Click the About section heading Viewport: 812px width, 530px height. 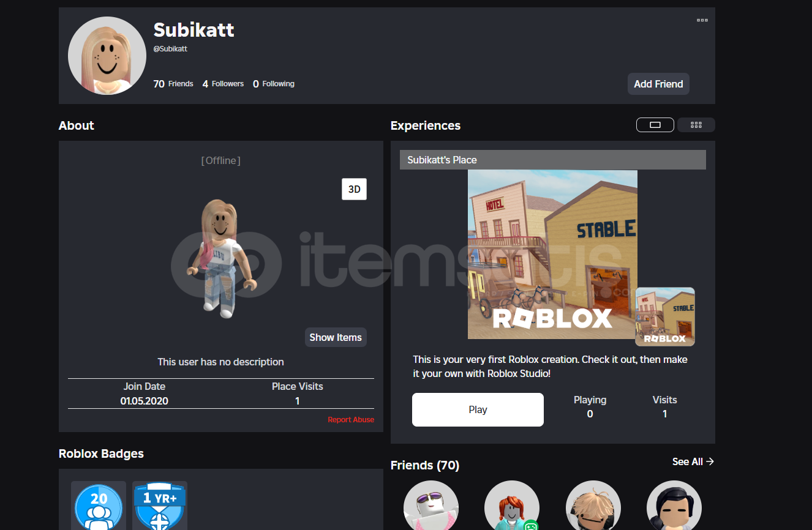pos(77,125)
